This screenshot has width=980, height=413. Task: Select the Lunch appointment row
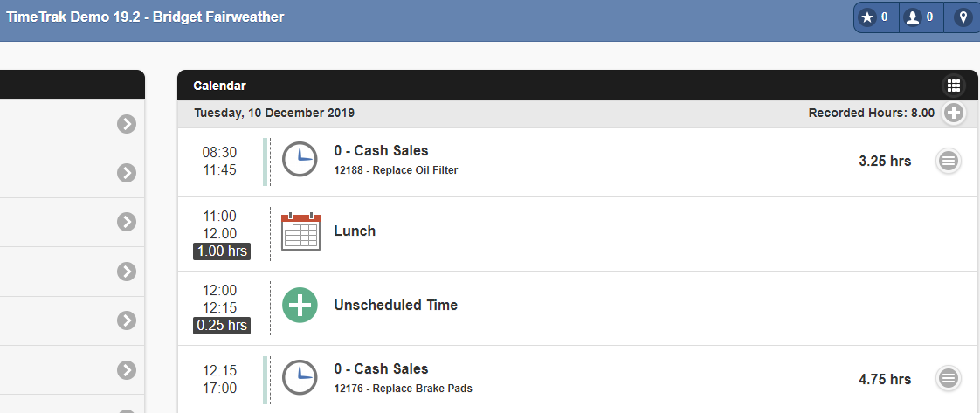tap(578, 234)
